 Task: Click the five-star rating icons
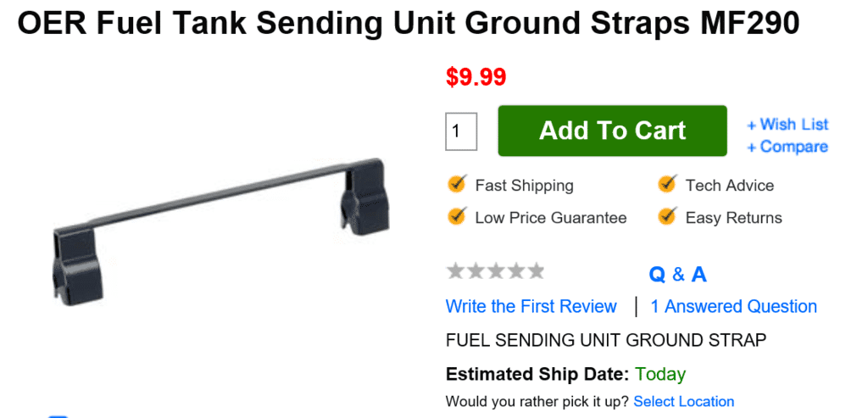495,271
